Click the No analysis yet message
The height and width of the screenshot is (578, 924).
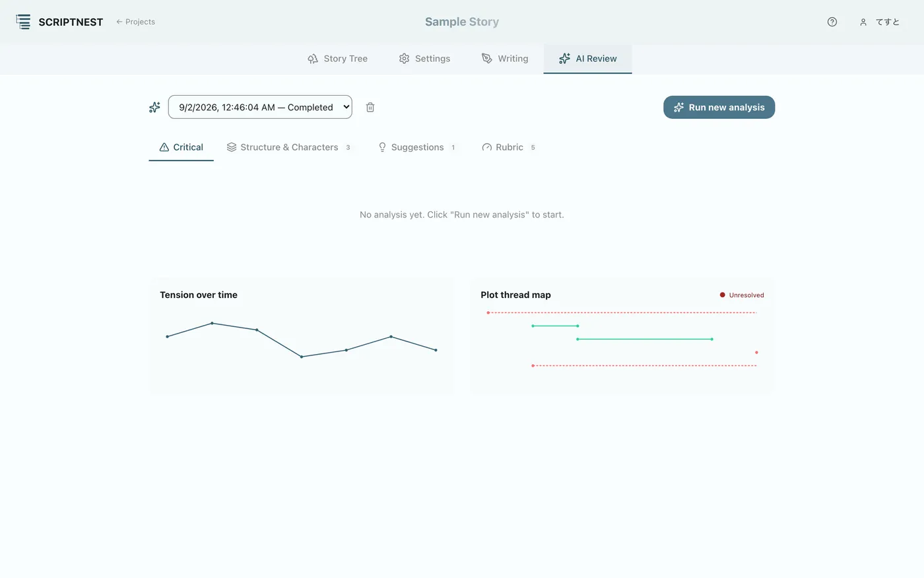pos(462,215)
